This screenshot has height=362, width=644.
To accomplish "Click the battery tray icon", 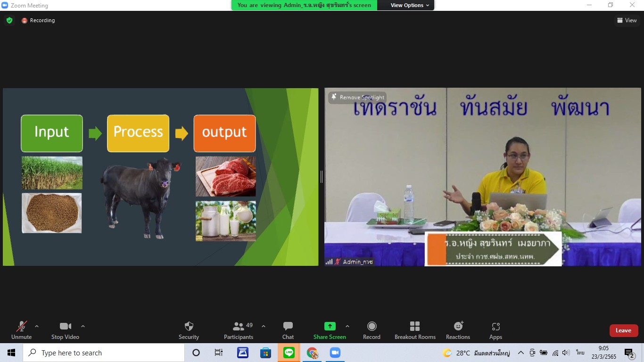I will tap(544, 353).
